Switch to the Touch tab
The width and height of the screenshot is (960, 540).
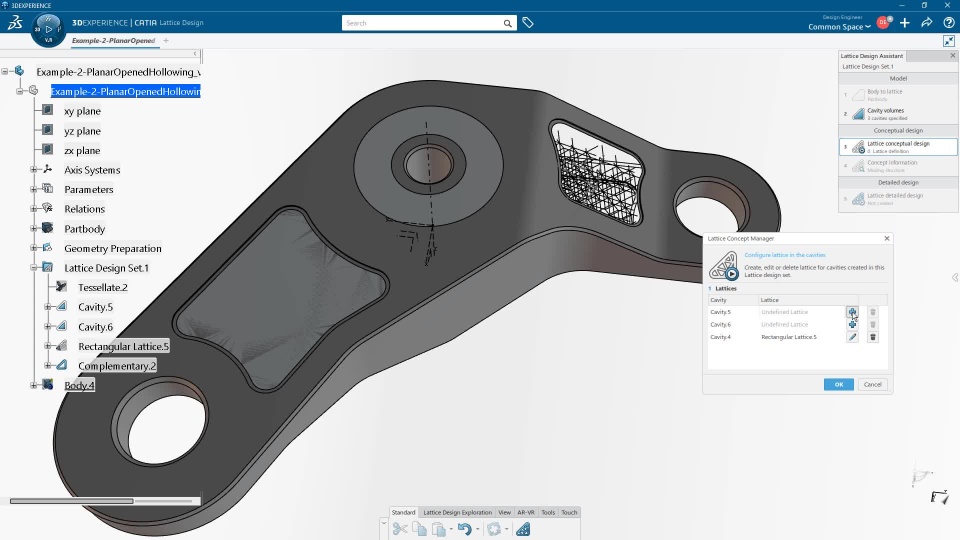click(569, 512)
